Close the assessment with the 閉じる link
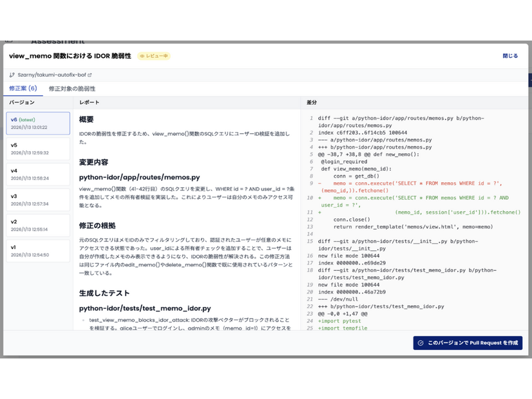 pos(509,56)
